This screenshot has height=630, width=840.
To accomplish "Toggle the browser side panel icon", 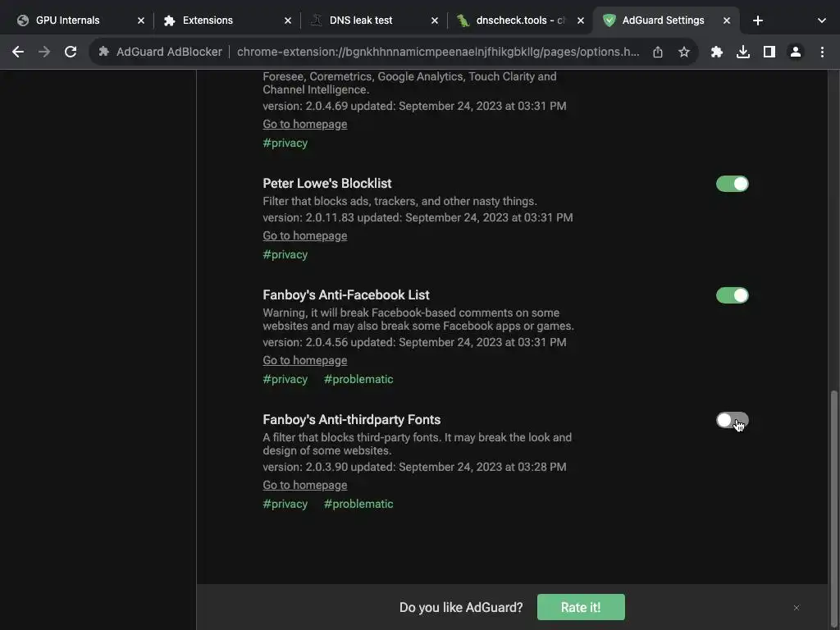I will point(769,52).
